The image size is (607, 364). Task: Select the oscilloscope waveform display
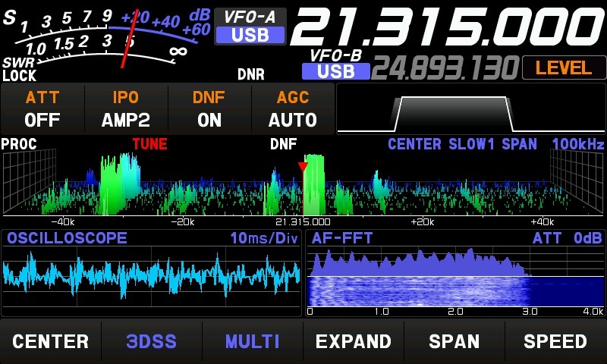click(151, 278)
